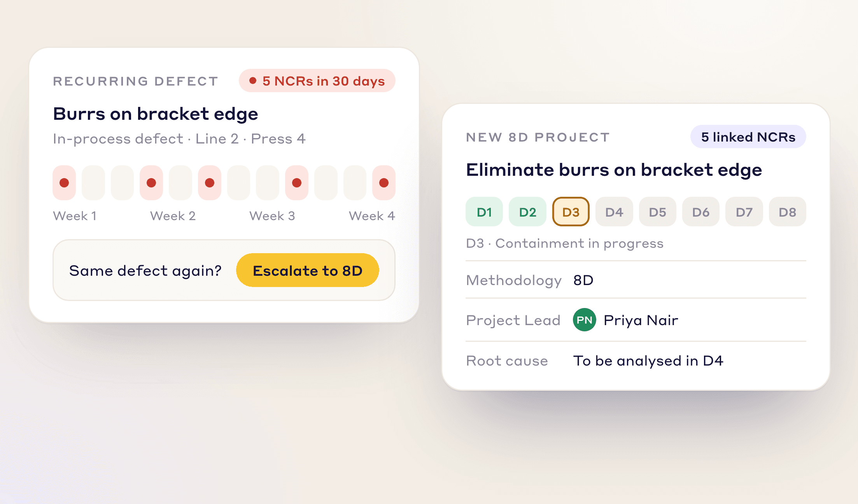The height and width of the screenshot is (504, 858).
Task: Click the PN avatar of Priya Nair
Action: [x=584, y=320]
